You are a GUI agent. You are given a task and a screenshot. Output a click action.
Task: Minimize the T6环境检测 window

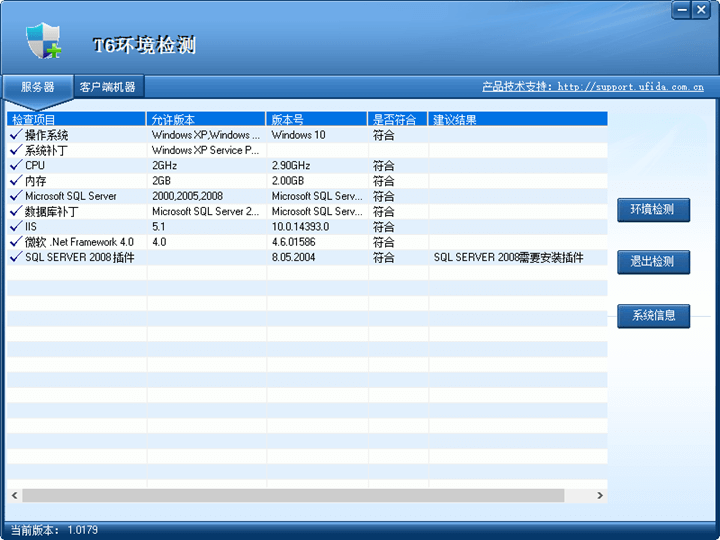click(682, 10)
